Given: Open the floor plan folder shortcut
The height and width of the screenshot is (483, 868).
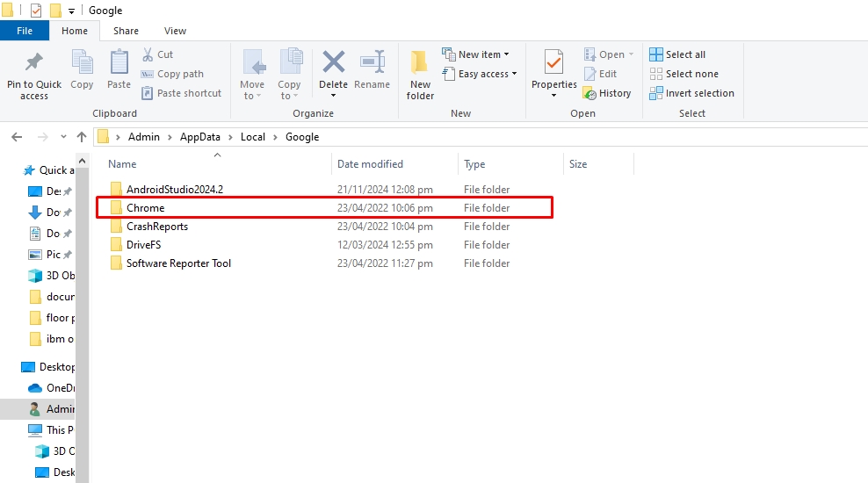Looking at the screenshot, I should pyautogui.click(x=52, y=318).
